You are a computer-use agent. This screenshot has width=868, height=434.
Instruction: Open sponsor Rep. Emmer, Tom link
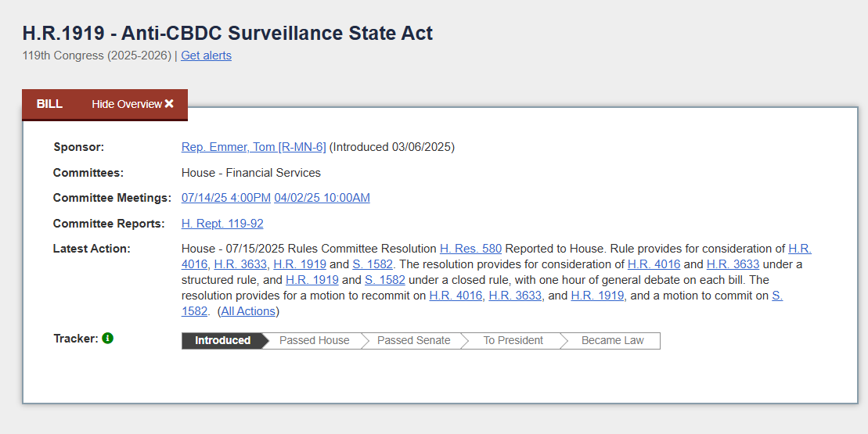(x=254, y=147)
